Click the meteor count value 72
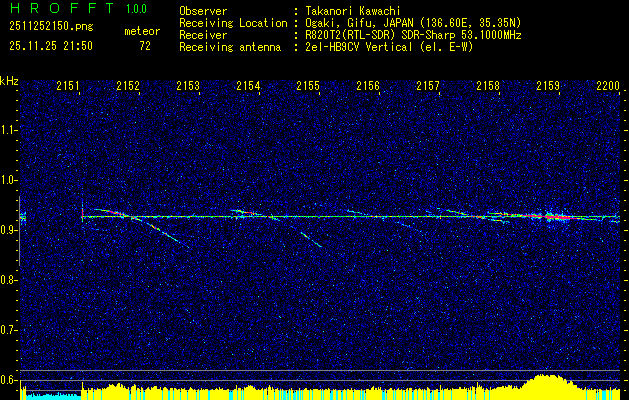Viewport: 629px width, 400px height. (145, 45)
